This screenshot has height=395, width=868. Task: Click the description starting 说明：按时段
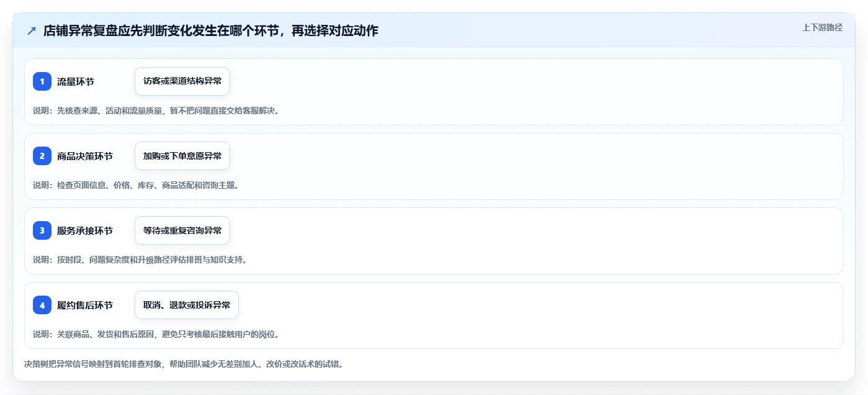(x=140, y=260)
